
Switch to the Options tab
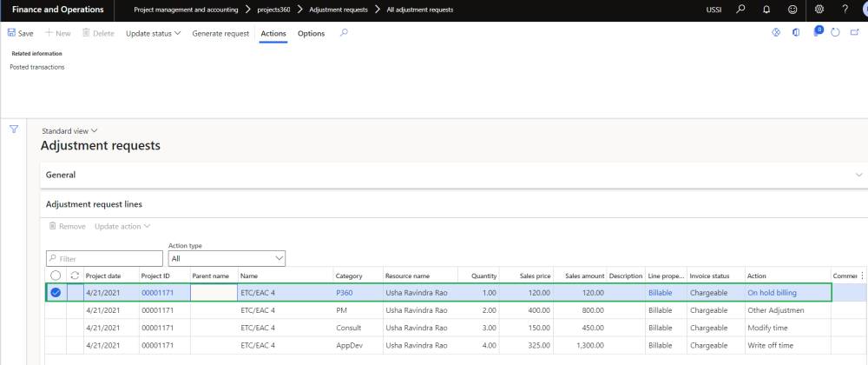(311, 33)
